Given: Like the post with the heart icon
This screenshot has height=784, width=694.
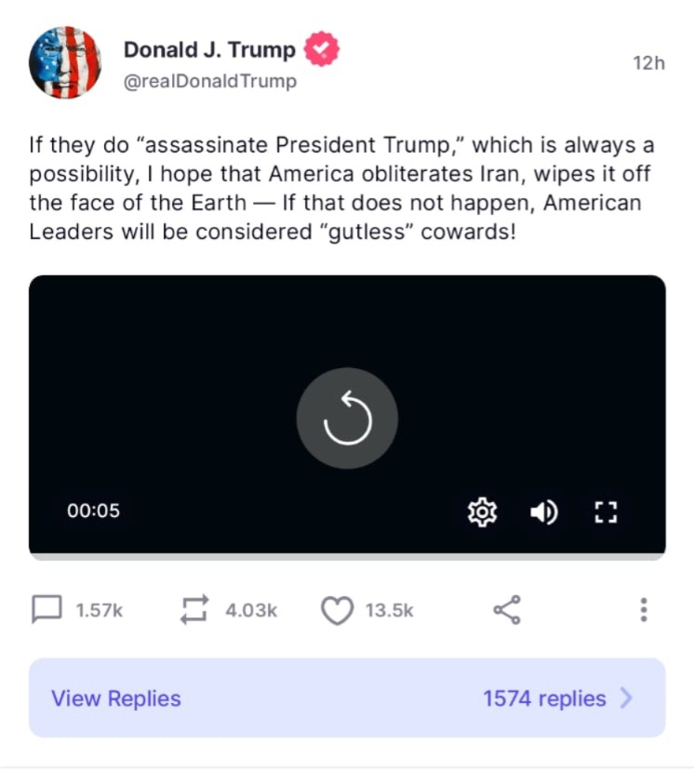Looking at the screenshot, I should point(337,610).
